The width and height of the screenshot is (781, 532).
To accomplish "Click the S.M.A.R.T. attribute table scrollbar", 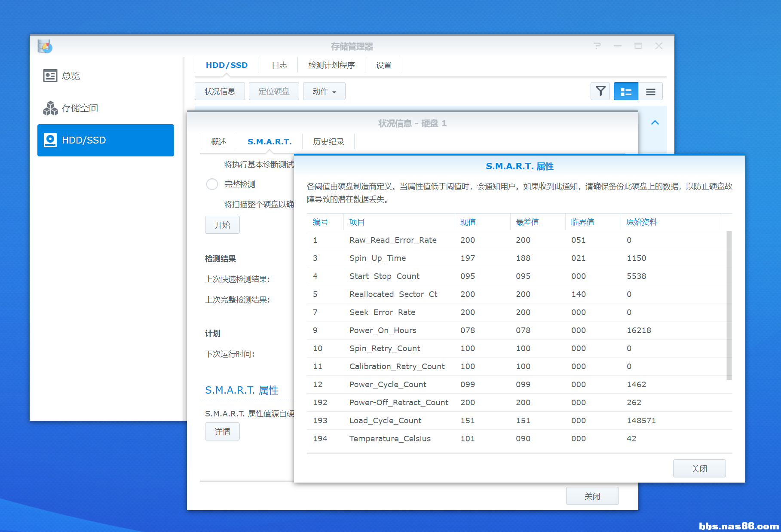I will tap(729, 305).
